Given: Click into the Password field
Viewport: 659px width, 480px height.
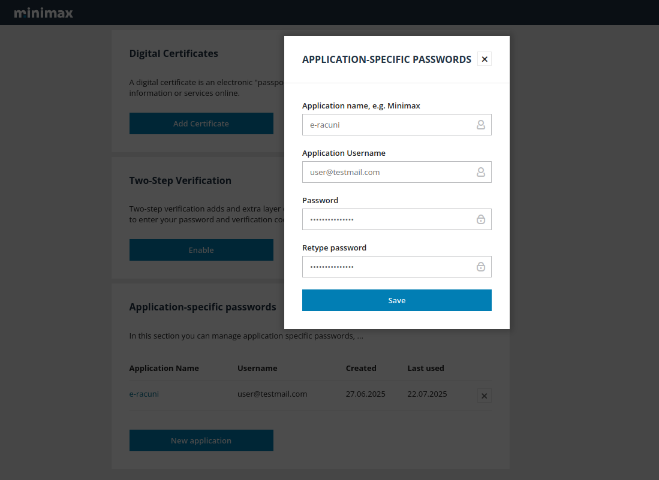Looking at the screenshot, I should [386, 220].
